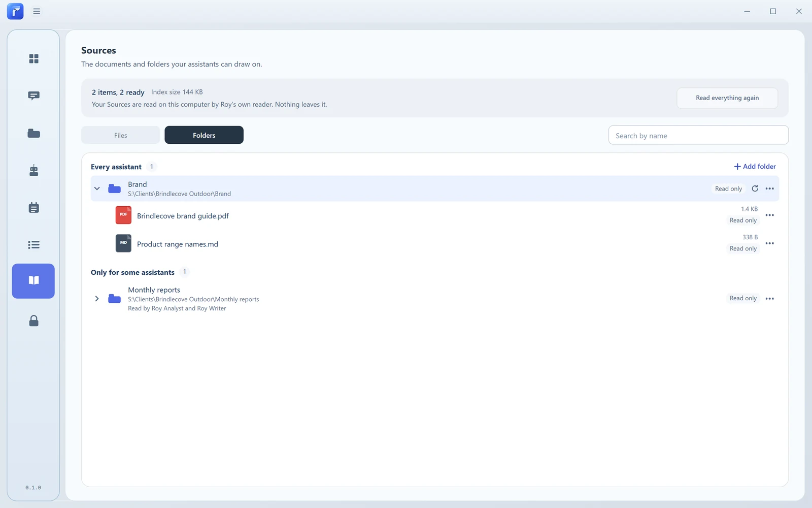Open more options for Product range names.md

click(769, 243)
